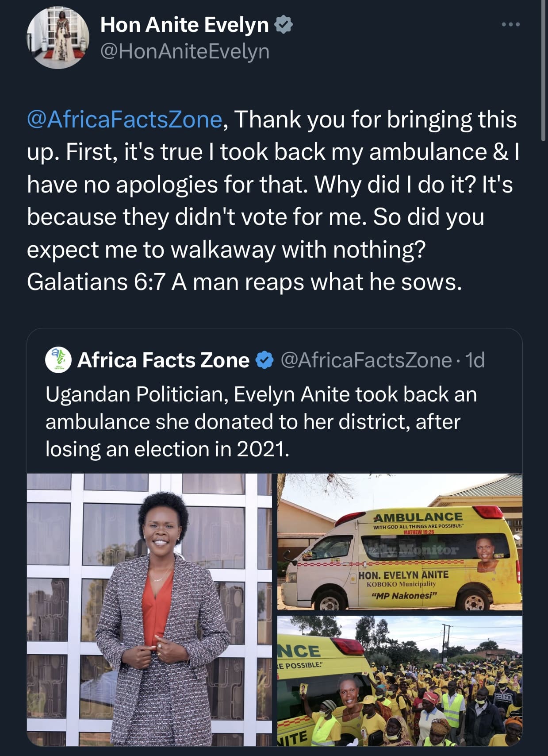The height and width of the screenshot is (756, 548).
Task: Open the @HonAniteEvelyn handle
Action: tap(185, 51)
